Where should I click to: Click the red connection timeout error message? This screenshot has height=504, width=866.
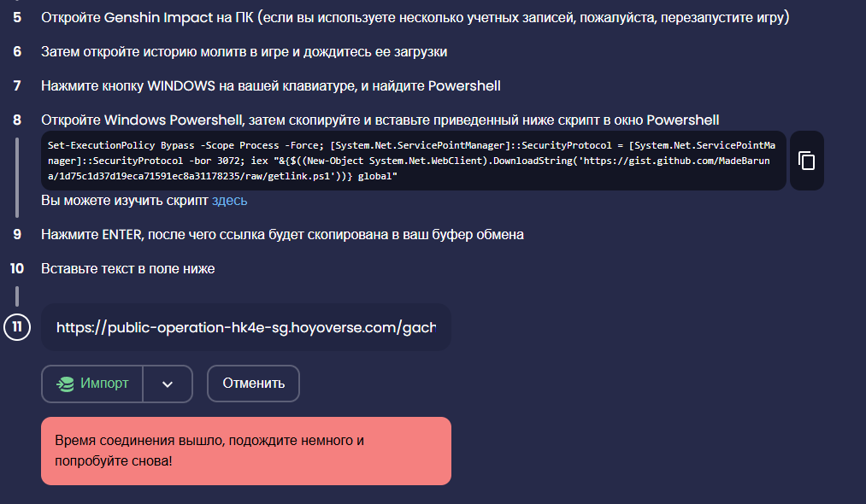point(246,451)
